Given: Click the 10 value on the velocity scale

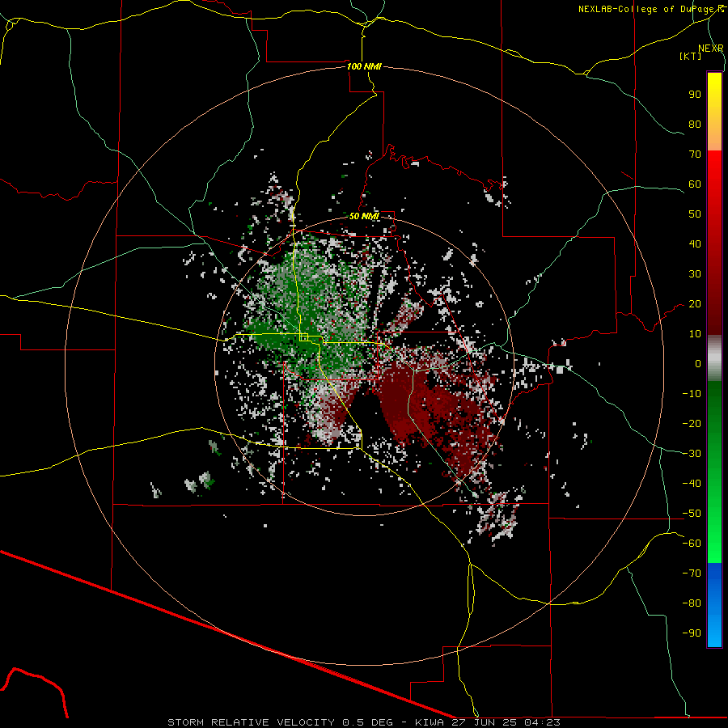Looking at the screenshot, I should click(695, 334).
